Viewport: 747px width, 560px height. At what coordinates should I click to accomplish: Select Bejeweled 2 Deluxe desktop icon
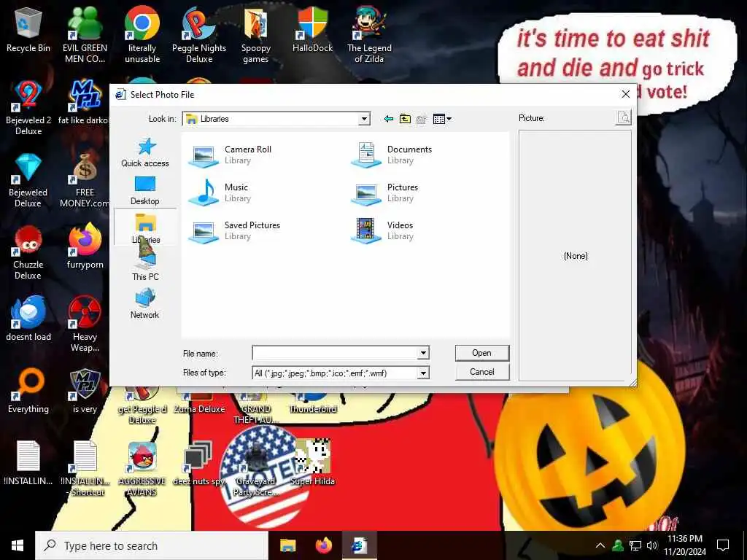(28, 107)
